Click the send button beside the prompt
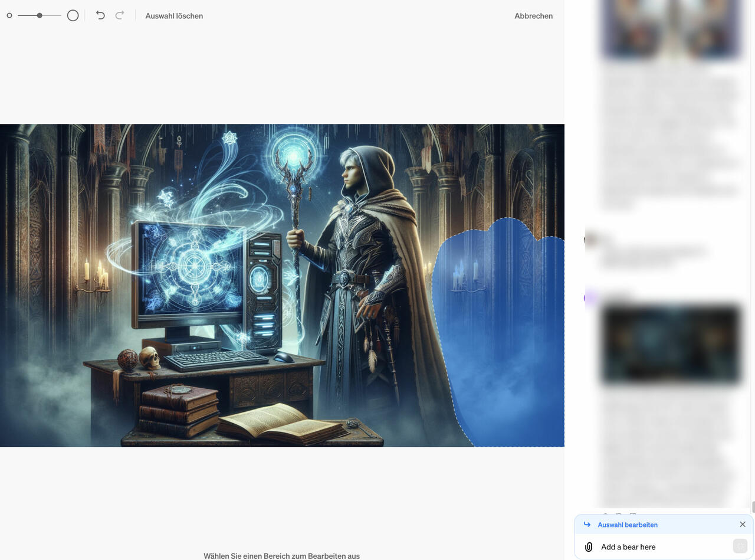Viewport: 755px width, 560px height. pos(740,546)
